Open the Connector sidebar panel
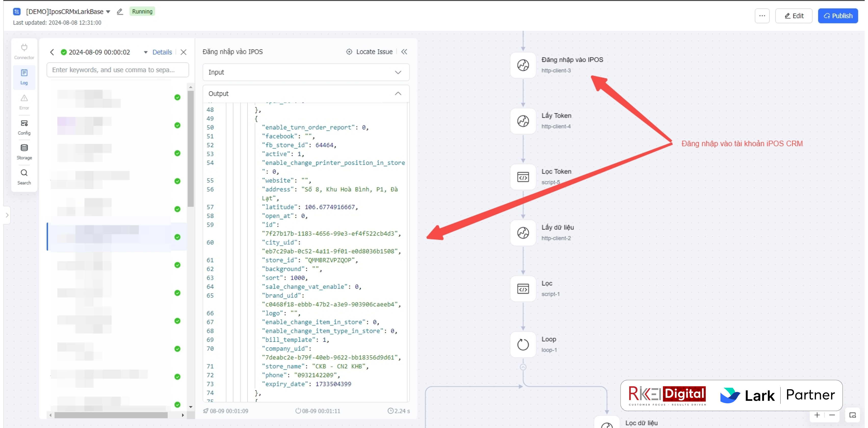The image size is (868, 428). pyautogui.click(x=24, y=51)
